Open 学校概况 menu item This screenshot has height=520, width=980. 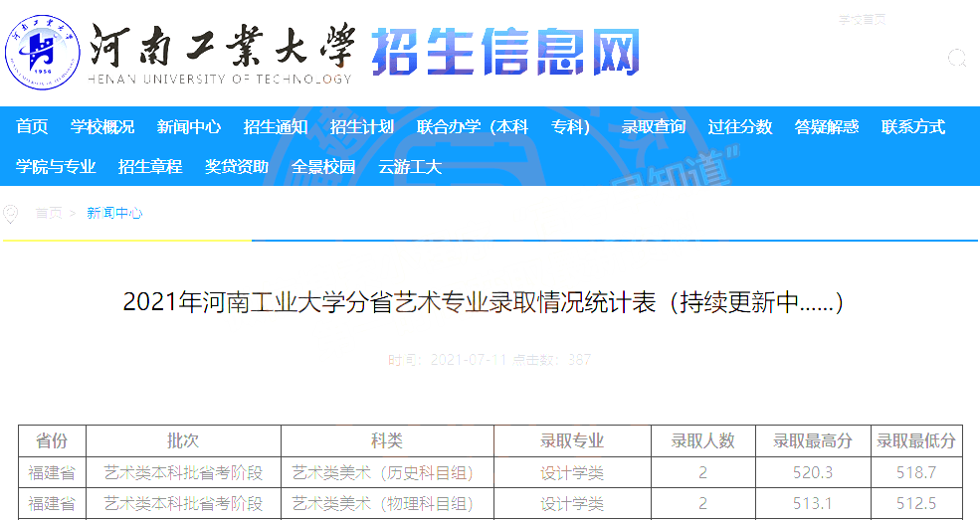(101, 126)
